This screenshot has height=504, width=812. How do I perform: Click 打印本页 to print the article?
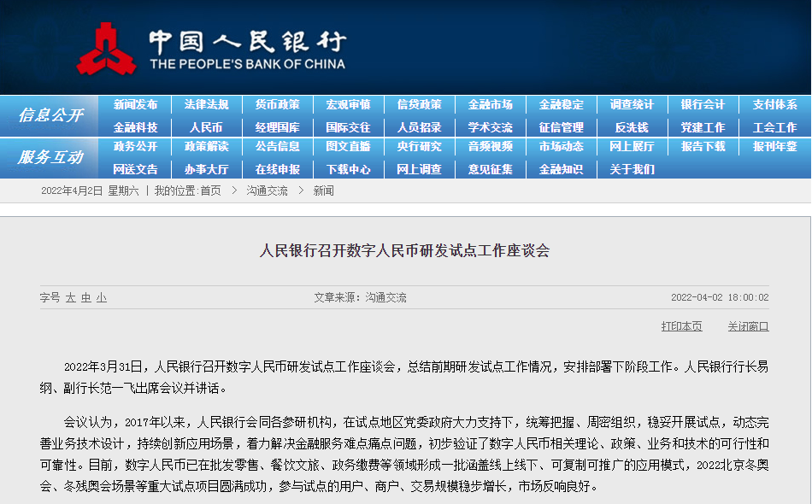point(682,328)
